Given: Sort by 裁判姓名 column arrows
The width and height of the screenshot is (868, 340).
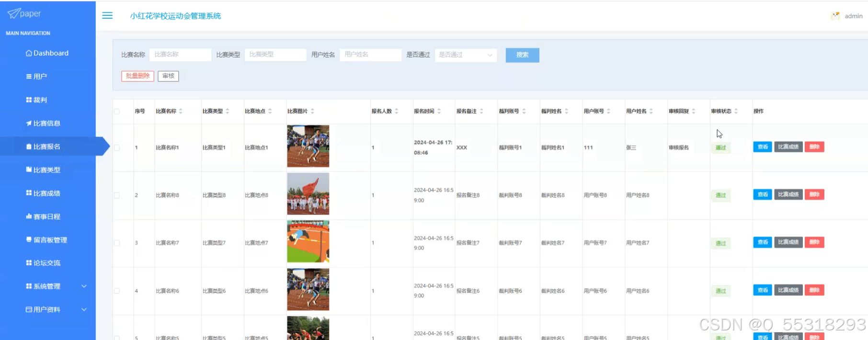Looking at the screenshot, I should (x=566, y=111).
